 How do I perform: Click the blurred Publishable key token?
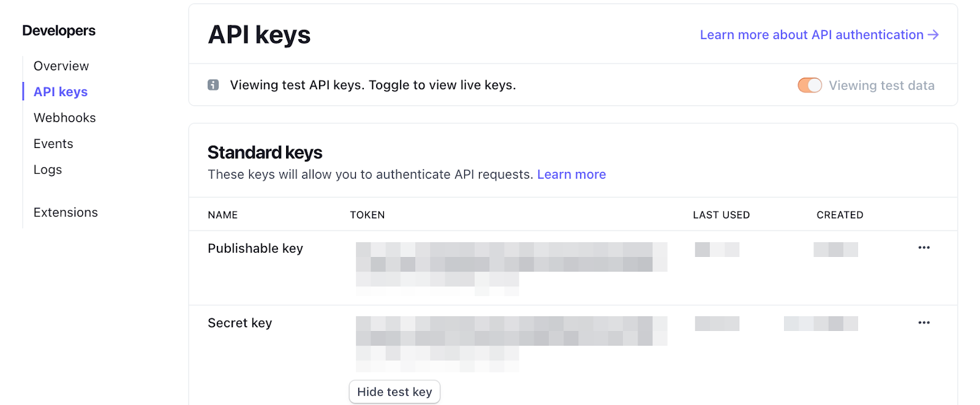511,269
